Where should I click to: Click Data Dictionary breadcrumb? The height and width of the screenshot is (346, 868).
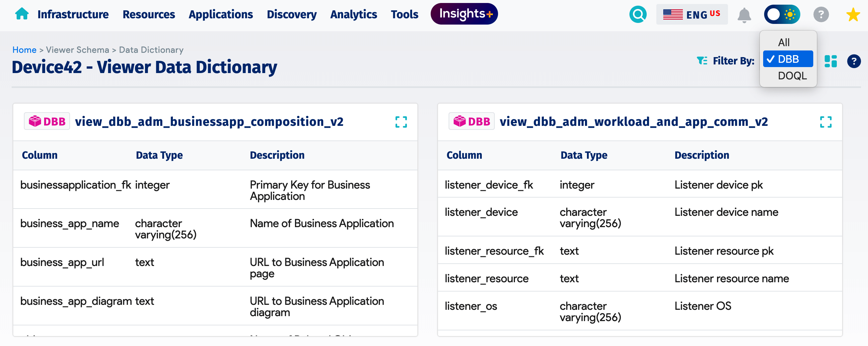151,50
